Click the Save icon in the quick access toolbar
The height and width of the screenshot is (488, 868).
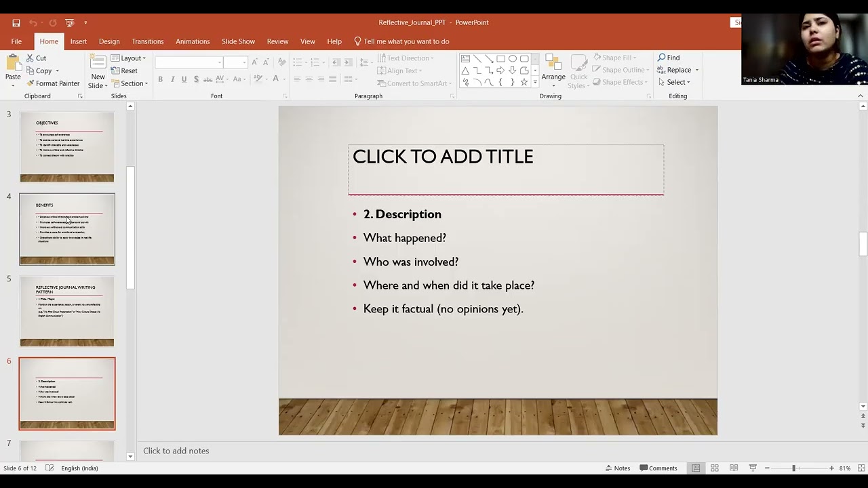pos(16,23)
